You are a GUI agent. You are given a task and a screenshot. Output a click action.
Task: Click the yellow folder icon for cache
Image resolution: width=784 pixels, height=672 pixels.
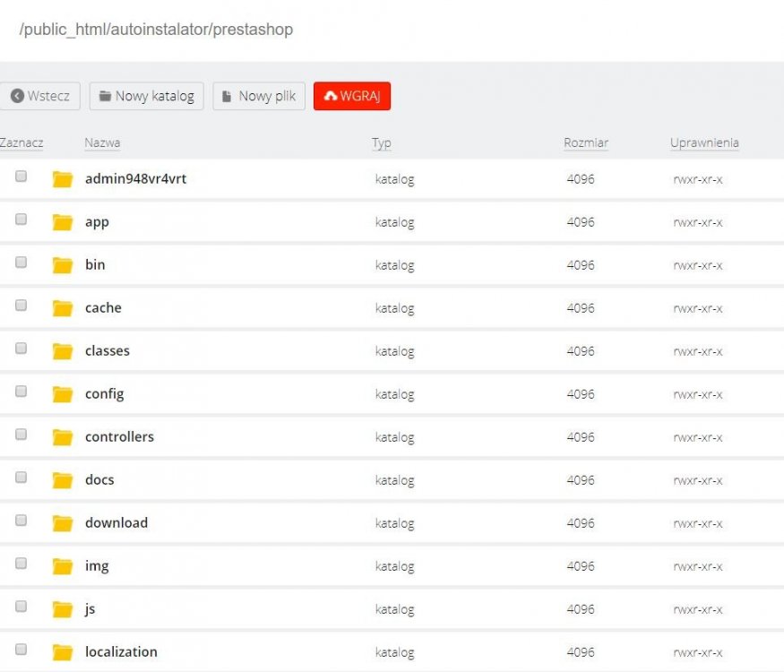pyautogui.click(x=62, y=308)
